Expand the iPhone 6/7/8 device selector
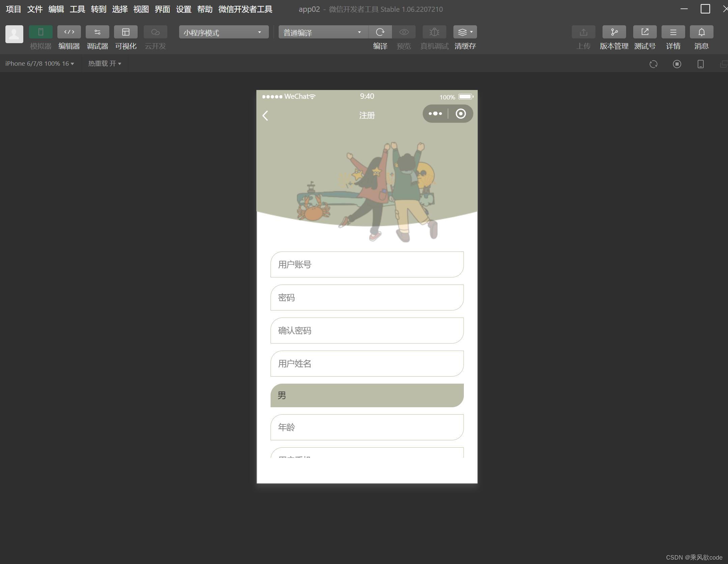 (39, 64)
